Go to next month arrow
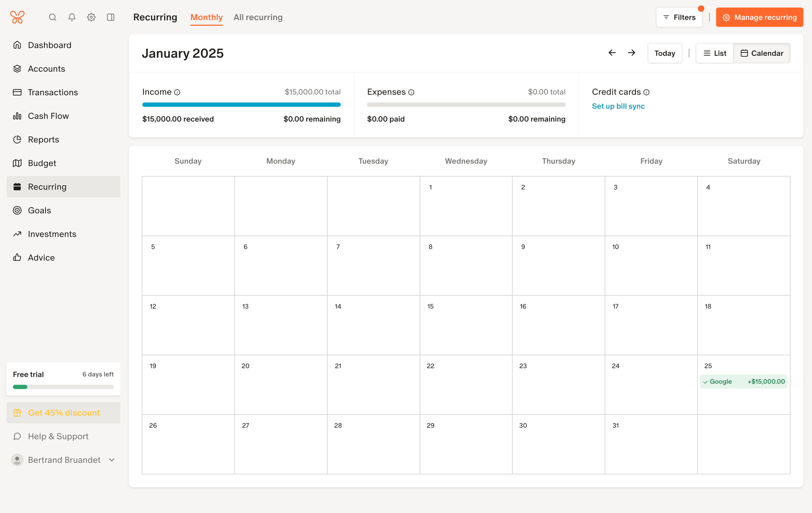812x513 pixels. coord(631,53)
